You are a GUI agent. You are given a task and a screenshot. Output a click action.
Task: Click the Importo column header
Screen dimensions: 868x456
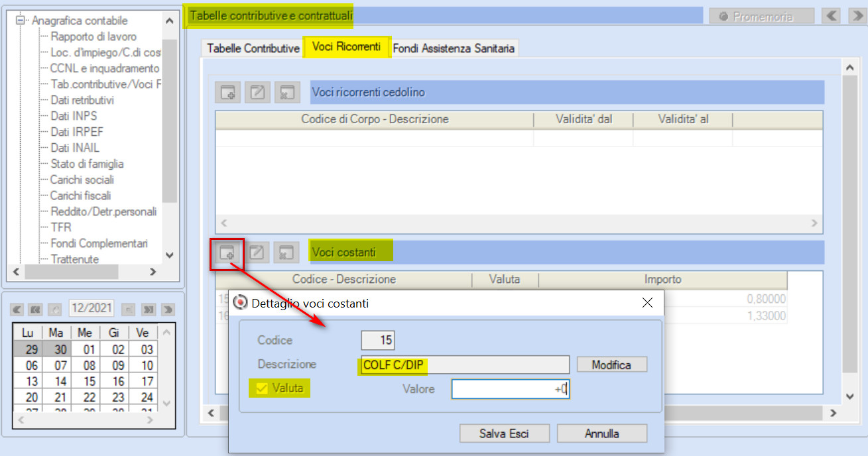662,280
